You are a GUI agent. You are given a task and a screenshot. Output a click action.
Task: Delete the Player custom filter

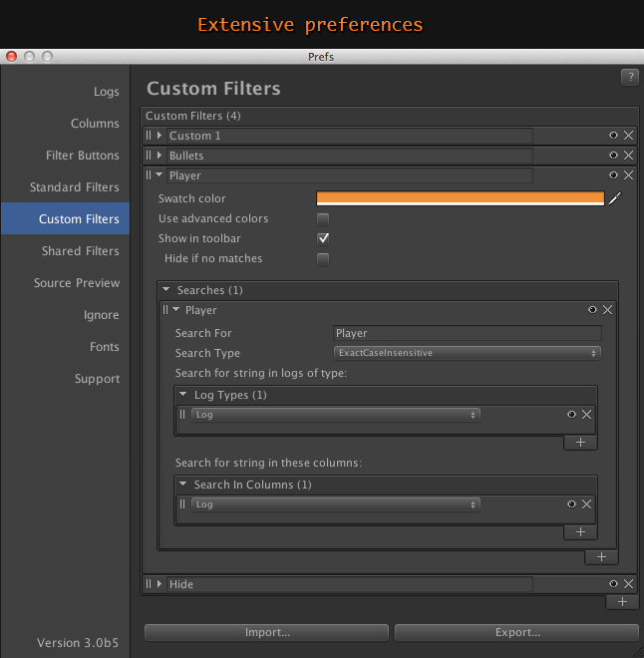pyautogui.click(x=628, y=175)
